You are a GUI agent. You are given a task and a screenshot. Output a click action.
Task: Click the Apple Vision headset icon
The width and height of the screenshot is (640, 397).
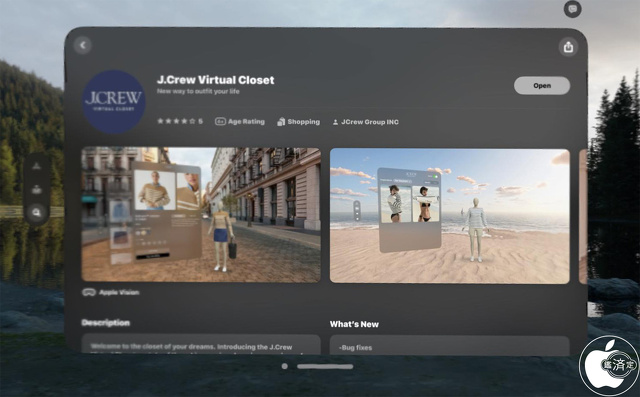89,292
